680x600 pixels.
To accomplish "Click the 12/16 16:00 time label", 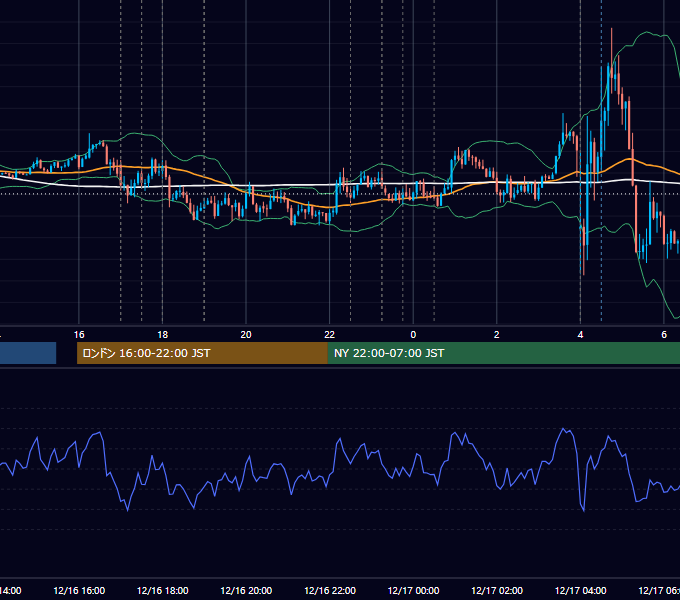I will click(79, 590).
